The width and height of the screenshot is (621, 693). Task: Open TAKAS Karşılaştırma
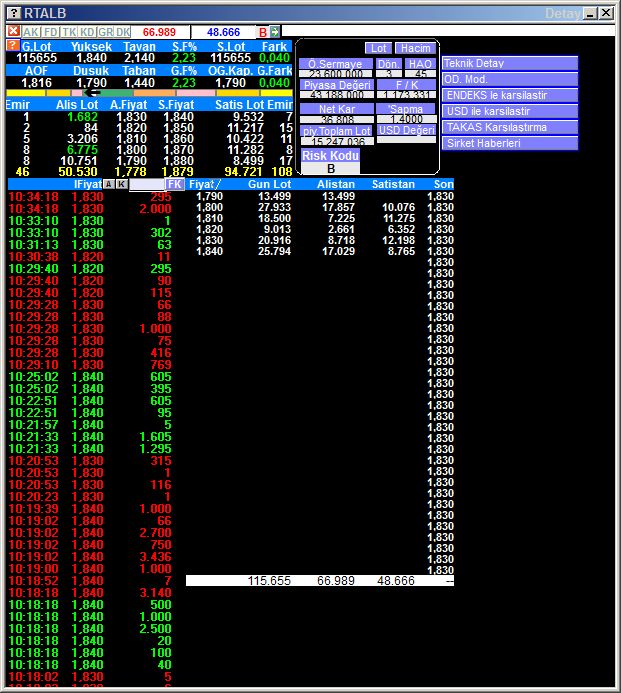click(510, 127)
